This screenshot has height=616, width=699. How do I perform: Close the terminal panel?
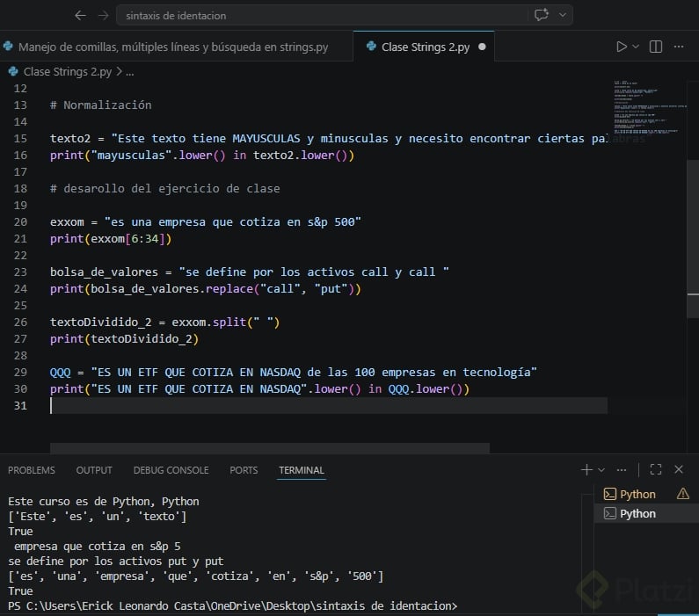(680, 470)
